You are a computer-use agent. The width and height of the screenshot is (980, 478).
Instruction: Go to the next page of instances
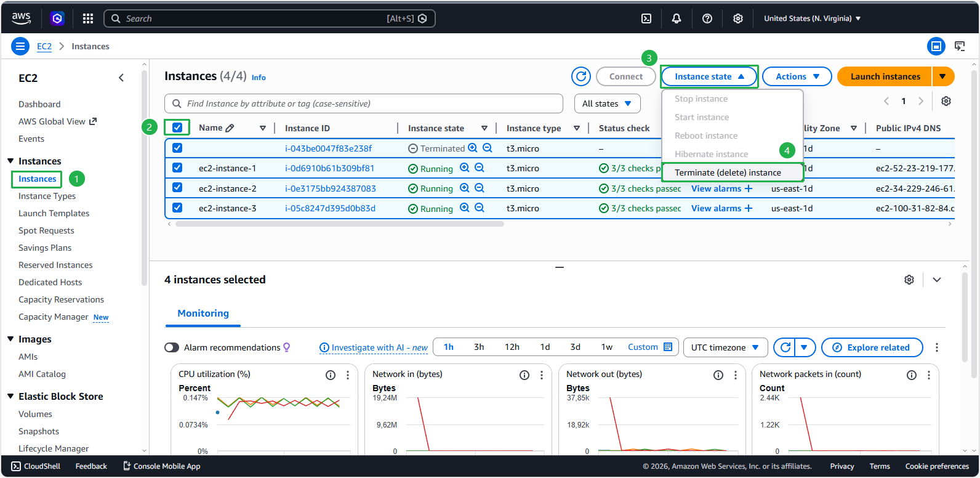[921, 101]
